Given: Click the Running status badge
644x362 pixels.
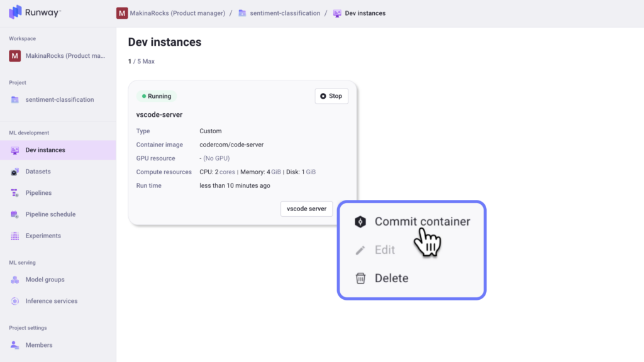Looking at the screenshot, I should [x=157, y=96].
